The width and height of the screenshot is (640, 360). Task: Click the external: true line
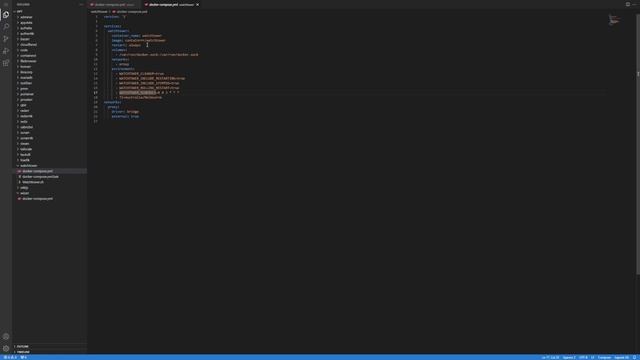coord(125,116)
